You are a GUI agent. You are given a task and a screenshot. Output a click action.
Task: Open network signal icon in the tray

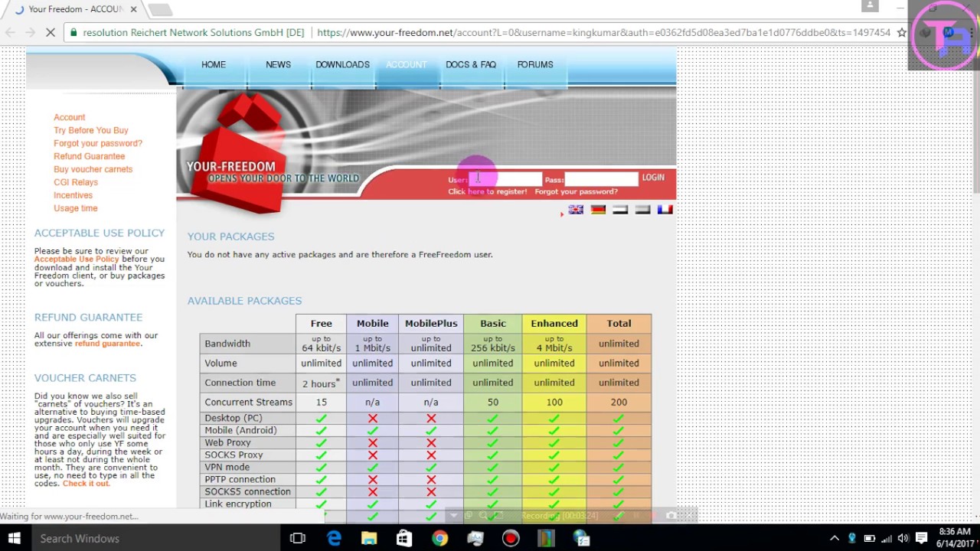click(x=887, y=538)
